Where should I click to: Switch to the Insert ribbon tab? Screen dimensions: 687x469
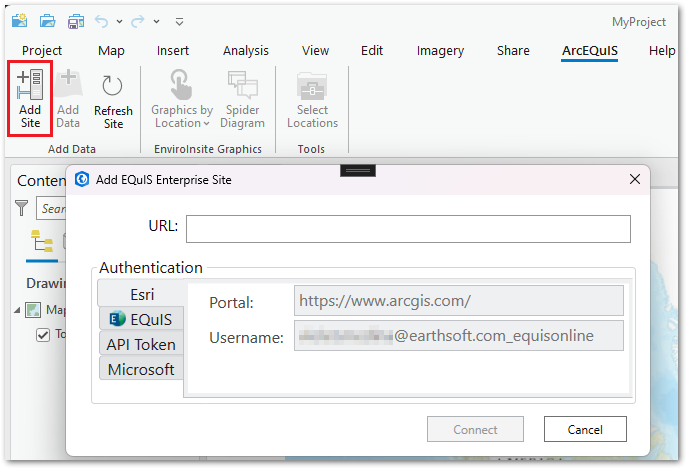(173, 51)
